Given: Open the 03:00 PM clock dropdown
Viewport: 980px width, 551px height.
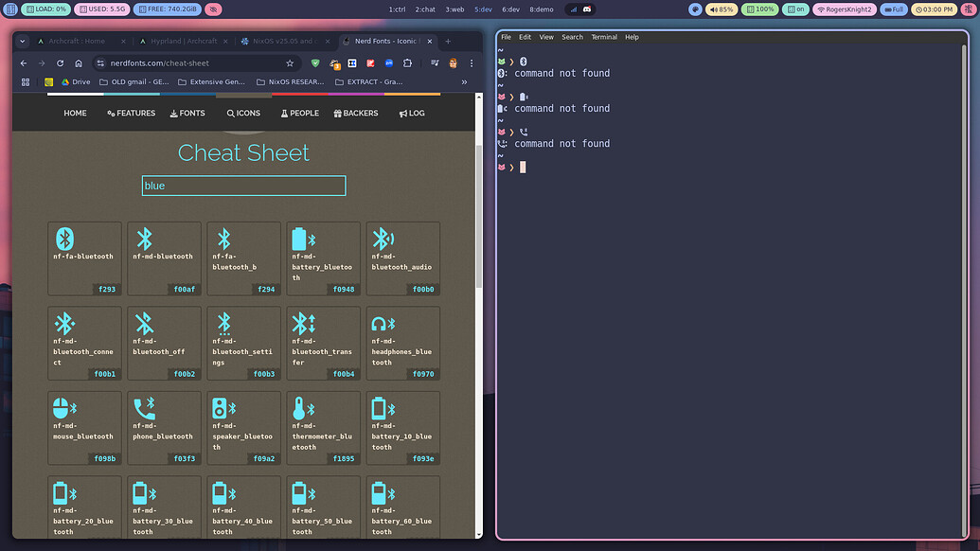Looking at the screenshot, I should [x=936, y=9].
